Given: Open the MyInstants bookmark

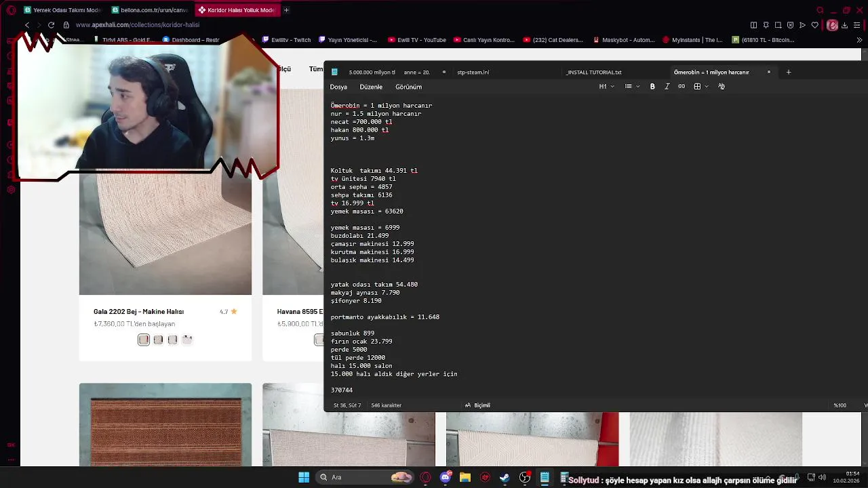Looking at the screenshot, I should coord(693,40).
